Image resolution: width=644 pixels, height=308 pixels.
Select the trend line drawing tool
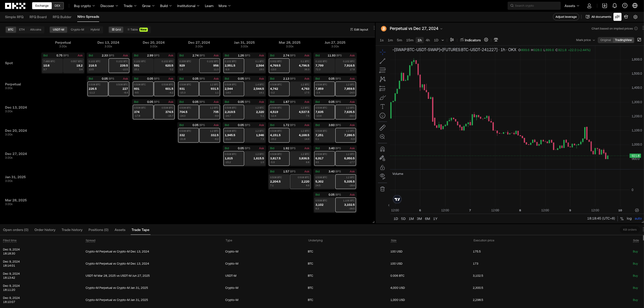[x=382, y=61]
